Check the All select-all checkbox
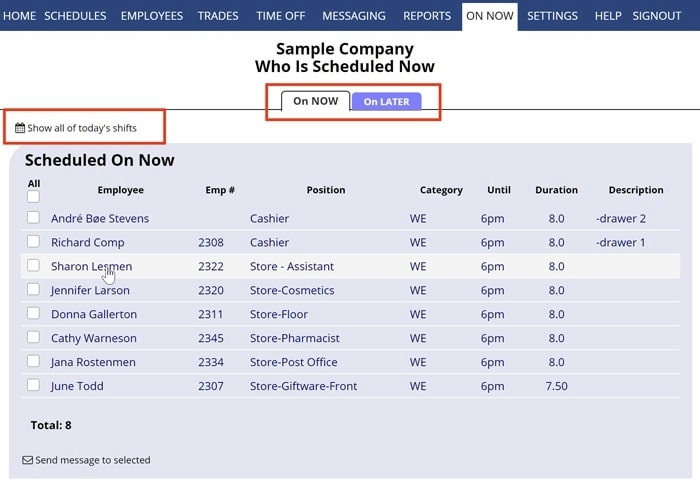The width and height of the screenshot is (700, 486). click(33, 197)
